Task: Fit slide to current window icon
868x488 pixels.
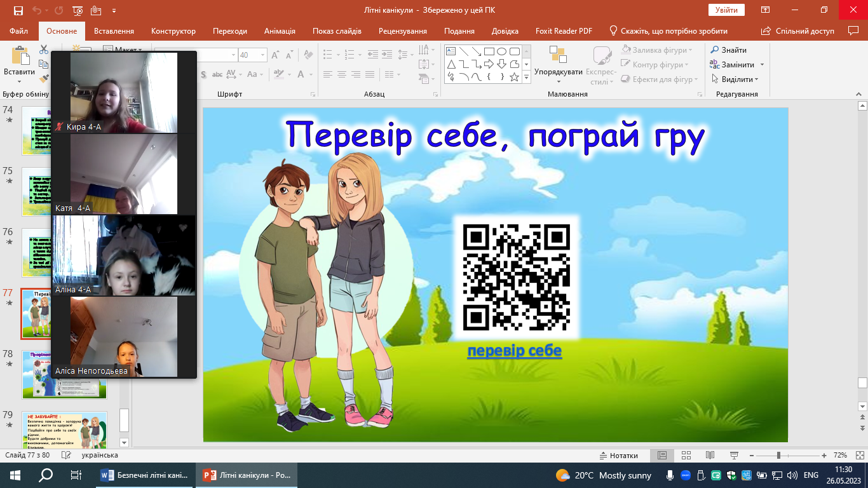Action: 858,456
